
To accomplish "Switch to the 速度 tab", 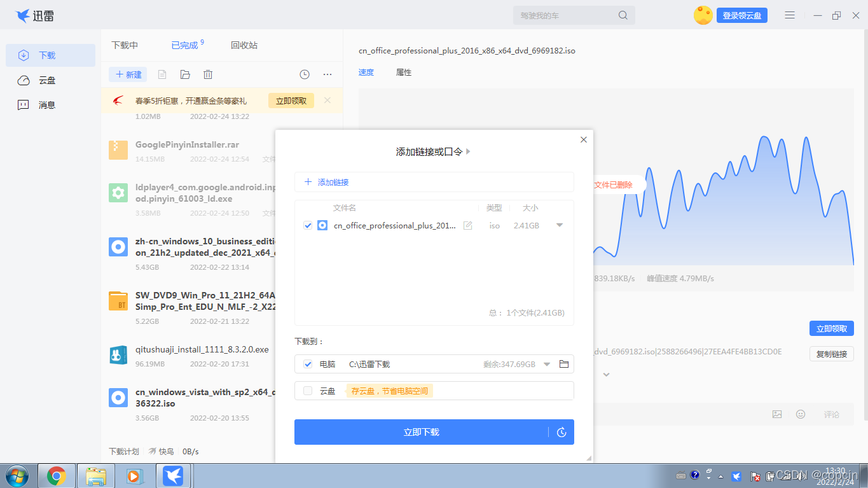I will (366, 73).
